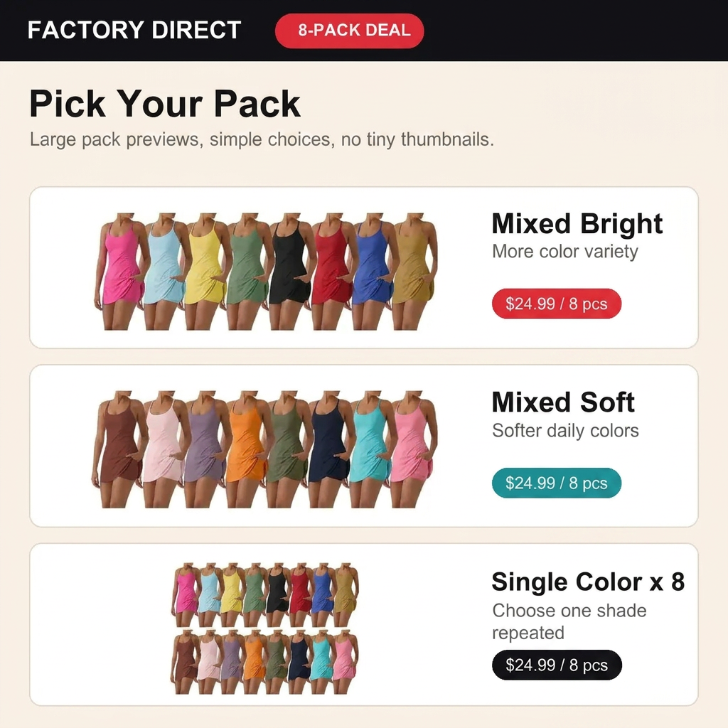The image size is (728, 728).
Task: Select the orange dress in Mixed Soft
Action: pyautogui.click(x=246, y=449)
